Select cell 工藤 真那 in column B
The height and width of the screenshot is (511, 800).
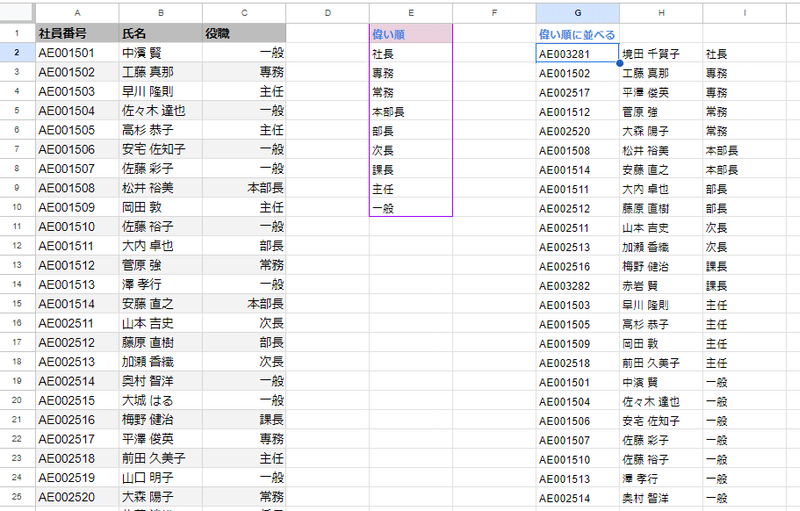coord(161,72)
